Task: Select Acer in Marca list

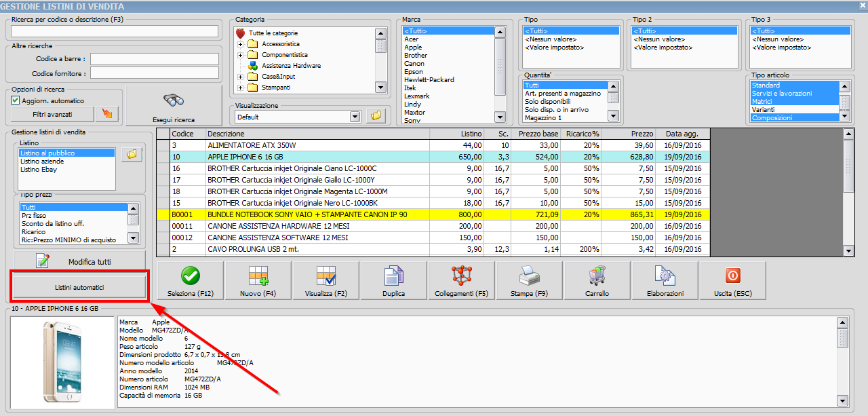Action: [448, 39]
